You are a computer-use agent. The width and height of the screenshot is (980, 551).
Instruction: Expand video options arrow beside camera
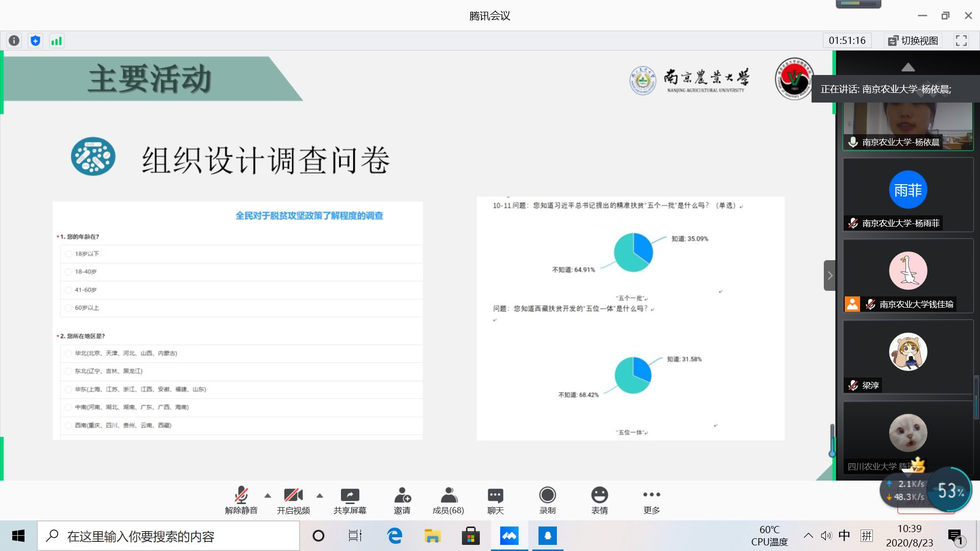click(320, 495)
